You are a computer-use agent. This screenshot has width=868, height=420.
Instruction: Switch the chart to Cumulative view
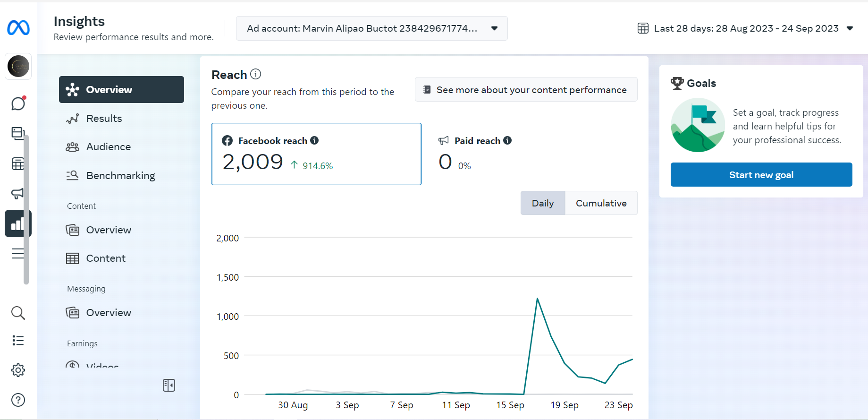pos(601,203)
